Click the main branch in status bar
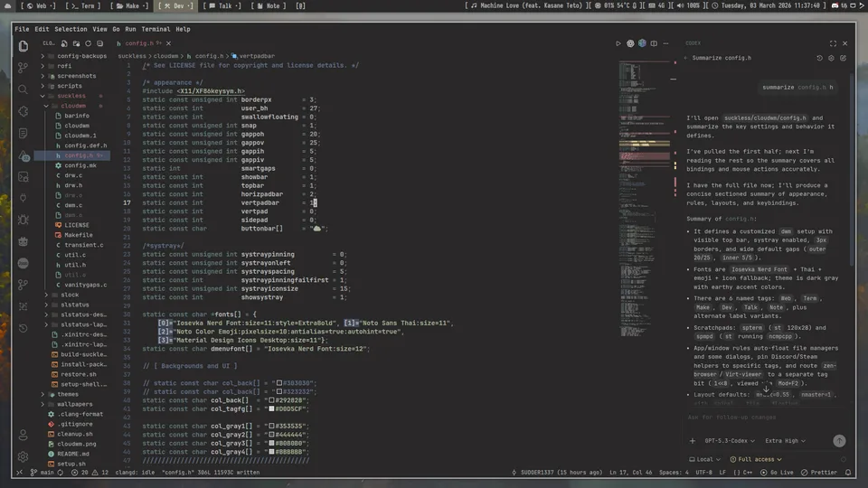 pos(42,473)
